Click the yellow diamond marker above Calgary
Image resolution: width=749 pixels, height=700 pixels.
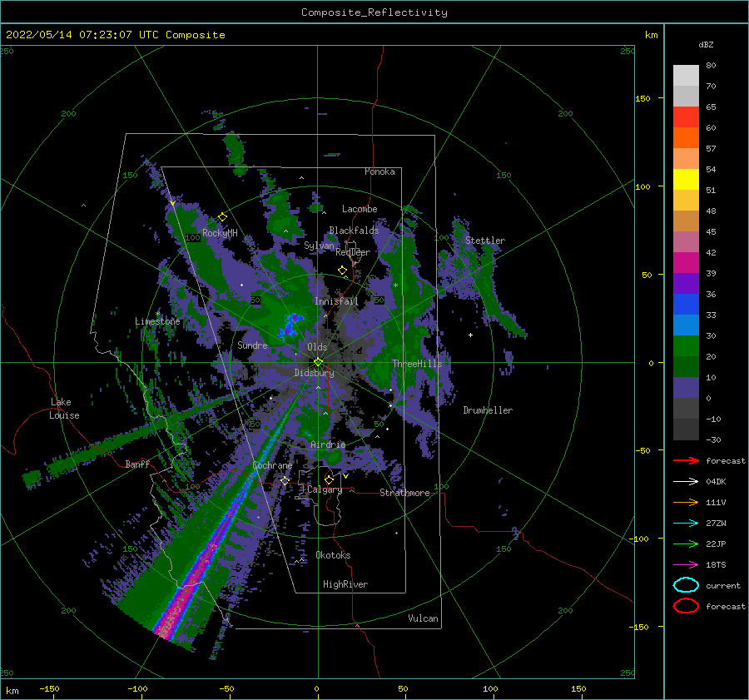329,479
